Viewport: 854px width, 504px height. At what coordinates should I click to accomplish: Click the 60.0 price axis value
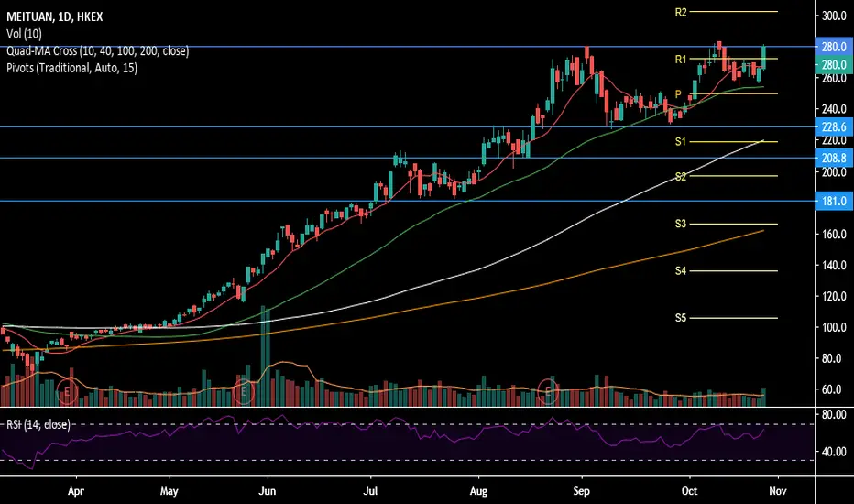coord(834,389)
